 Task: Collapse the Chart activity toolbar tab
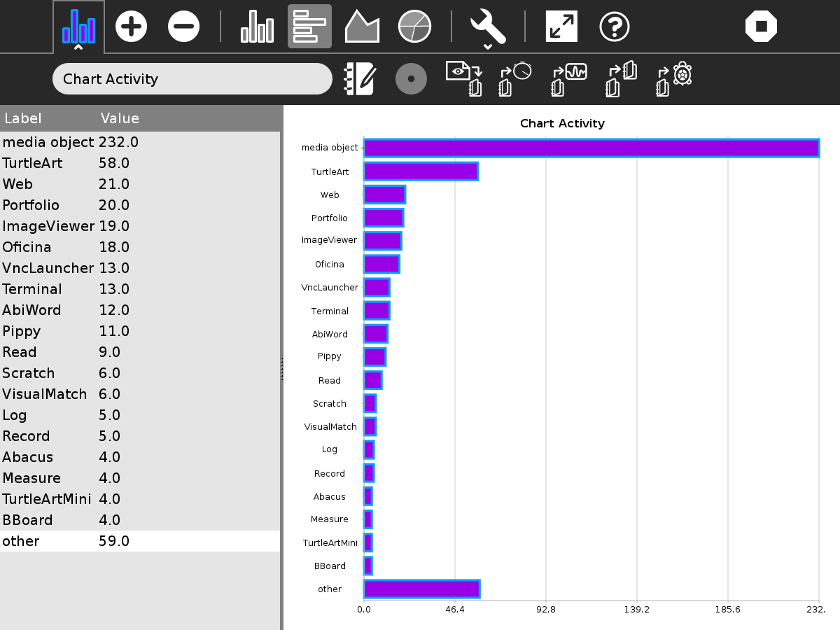[78, 28]
